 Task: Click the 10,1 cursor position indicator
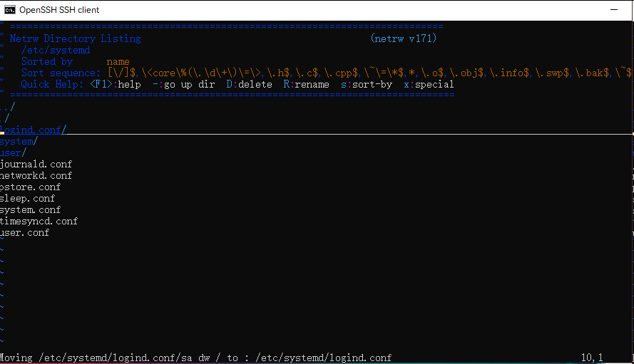click(x=592, y=358)
